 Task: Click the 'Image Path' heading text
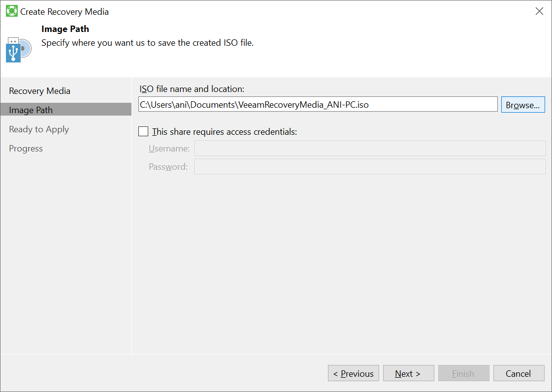65,29
